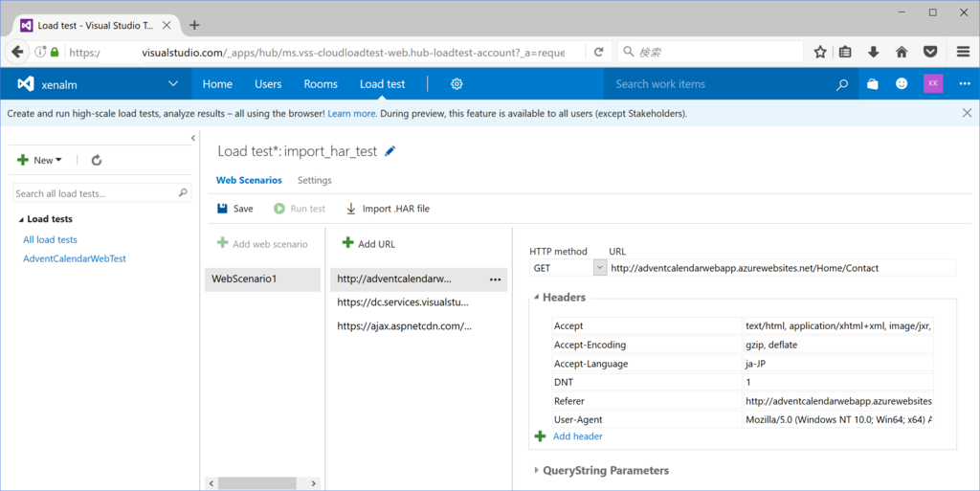Reload the page in the browser
The height and width of the screenshot is (491, 980).
(x=598, y=52)
